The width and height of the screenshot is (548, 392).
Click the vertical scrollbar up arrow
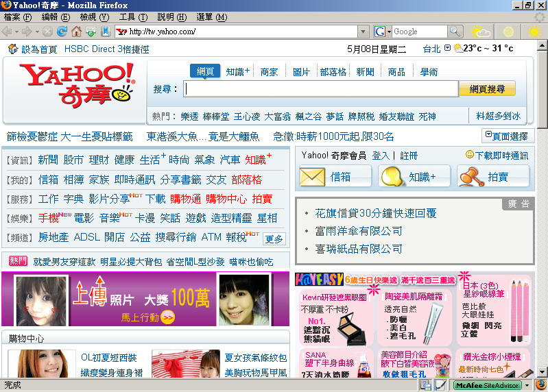click(543, 45)
